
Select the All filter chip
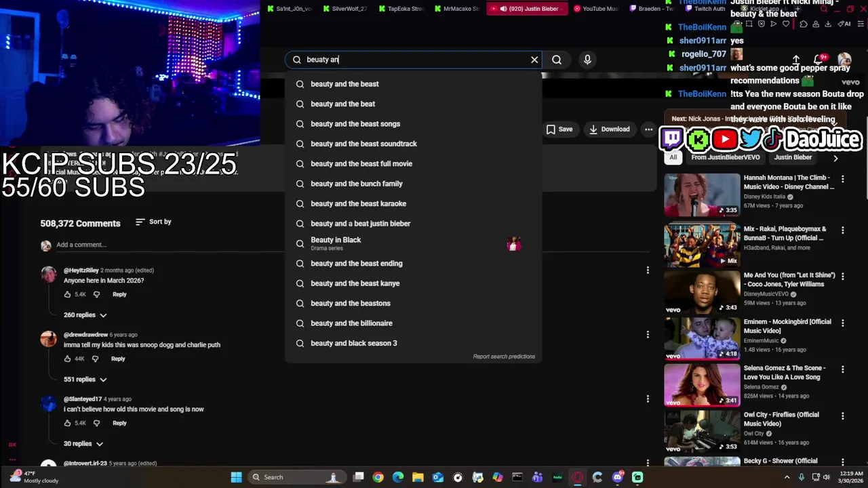tap(673, 157)
